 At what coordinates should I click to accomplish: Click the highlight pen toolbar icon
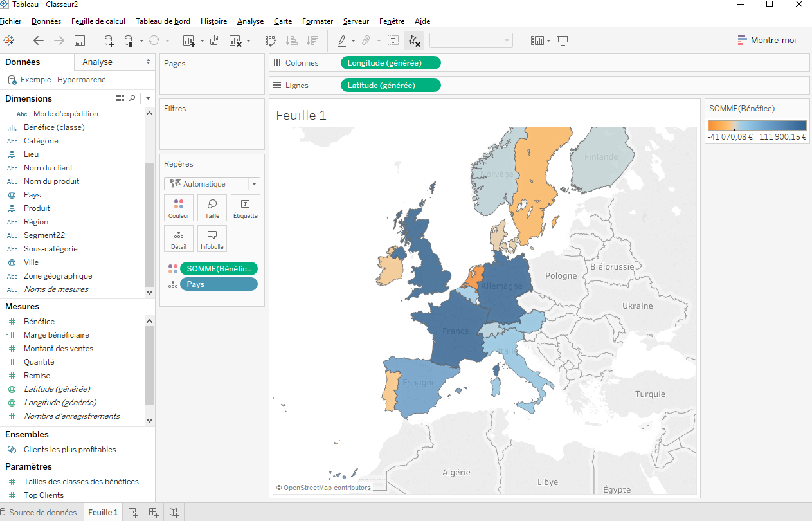click(342, 41)
